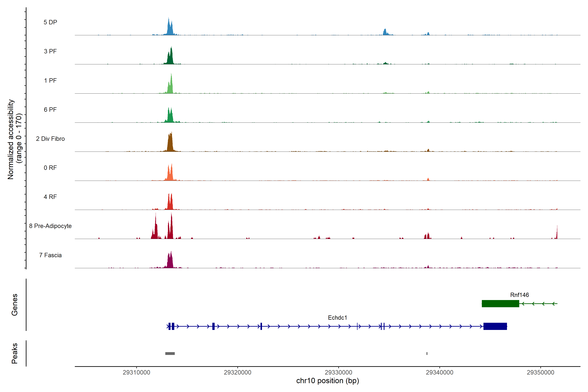Click the 29310000 axis tick label
This screenshot has width=588, height=392.
tap(136, 372)
